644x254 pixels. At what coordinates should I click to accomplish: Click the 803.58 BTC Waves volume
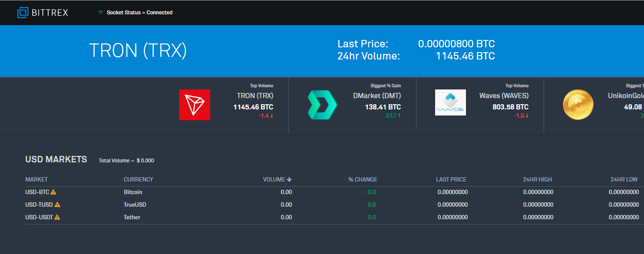point(511,107)
